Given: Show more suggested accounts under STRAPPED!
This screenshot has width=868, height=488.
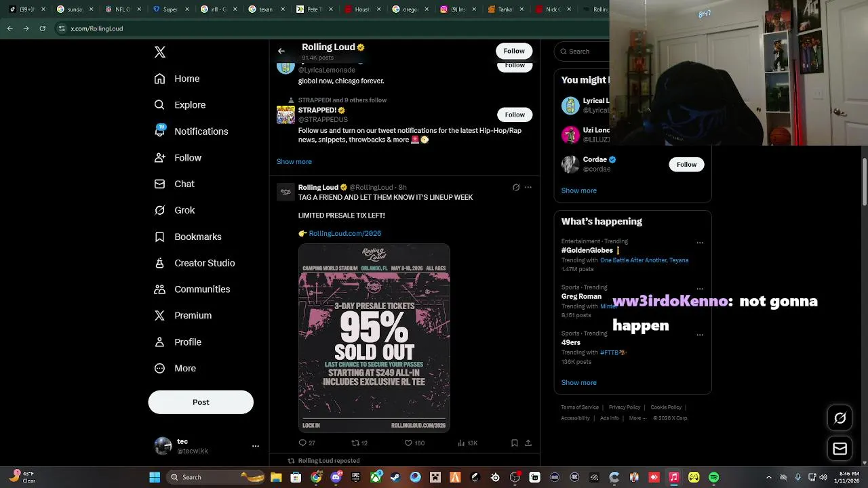Looking at the screenshot, I should pos(294,161).
